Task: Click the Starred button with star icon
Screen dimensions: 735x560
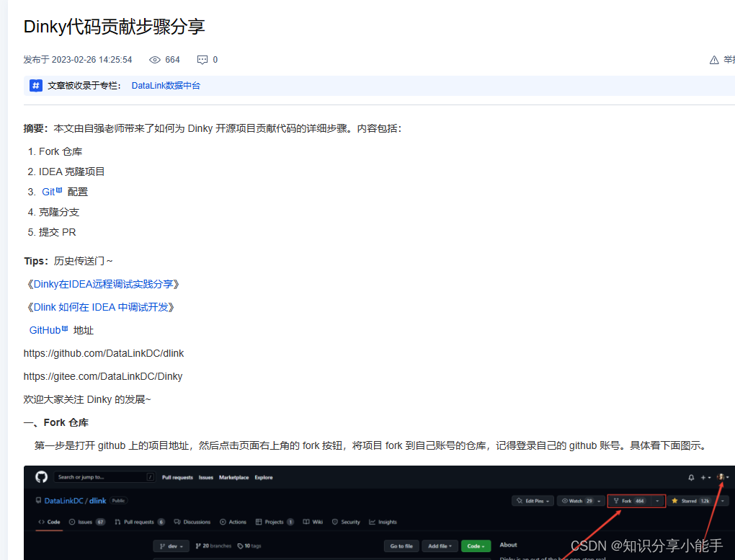Action: coord(691,501)
